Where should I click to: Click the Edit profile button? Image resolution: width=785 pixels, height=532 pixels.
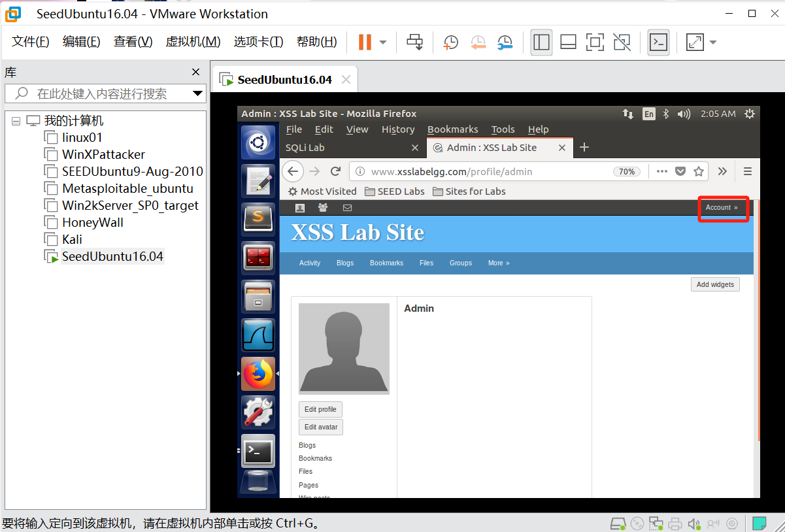(x=320, y=409)
